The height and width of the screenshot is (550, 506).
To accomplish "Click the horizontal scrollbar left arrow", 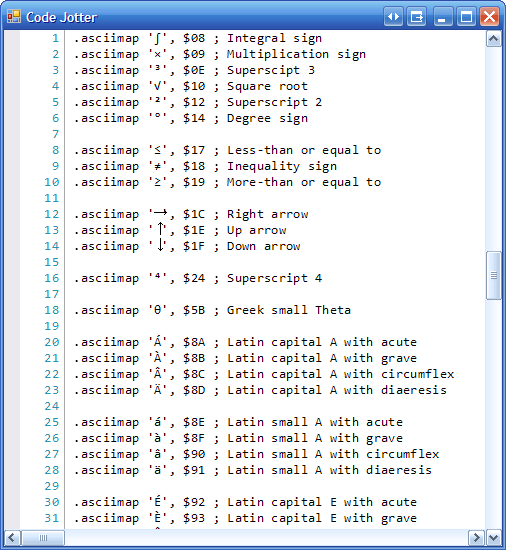I will (x=12, y=537).
